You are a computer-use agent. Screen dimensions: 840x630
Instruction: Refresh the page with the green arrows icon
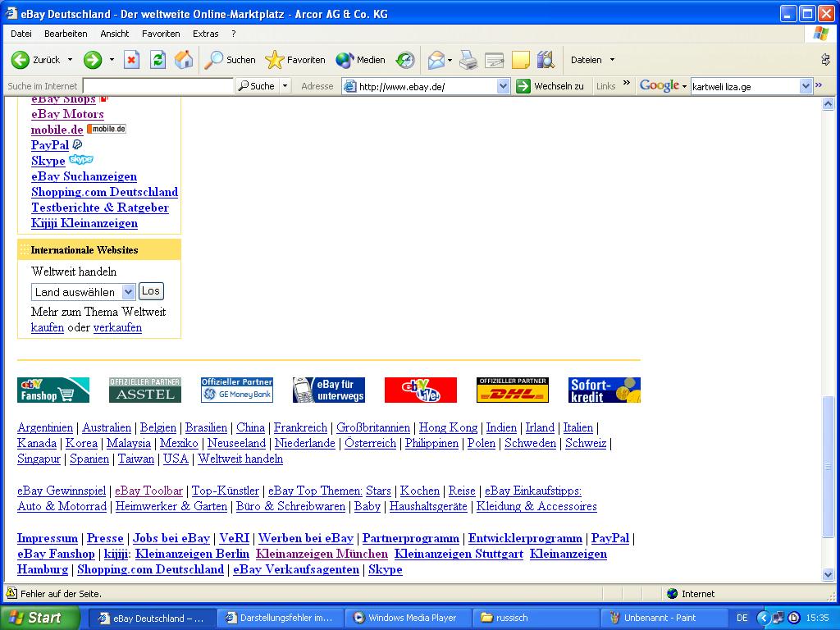(157, 60)
